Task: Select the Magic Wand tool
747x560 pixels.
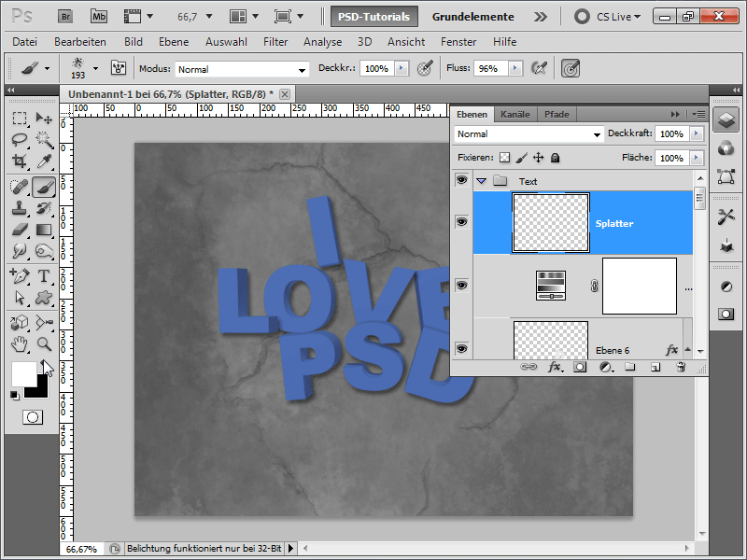Action: coord(44,139)
